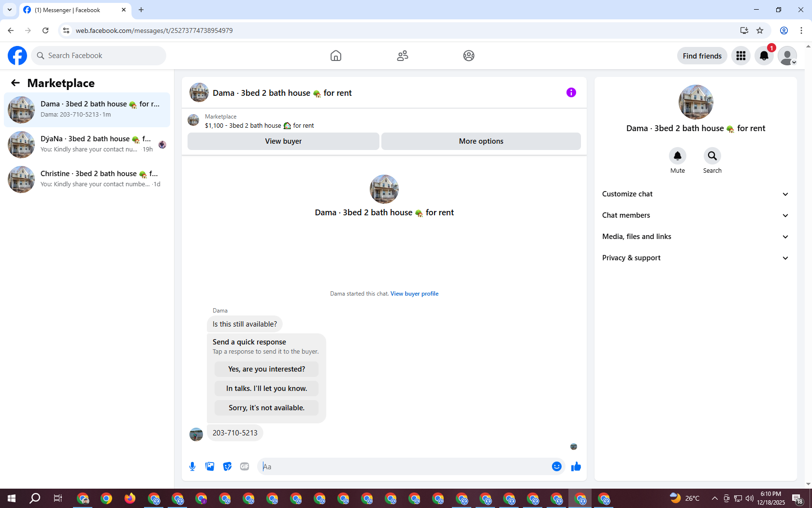
Task: Focus the message Aa input field
Action: pos(404,466)
